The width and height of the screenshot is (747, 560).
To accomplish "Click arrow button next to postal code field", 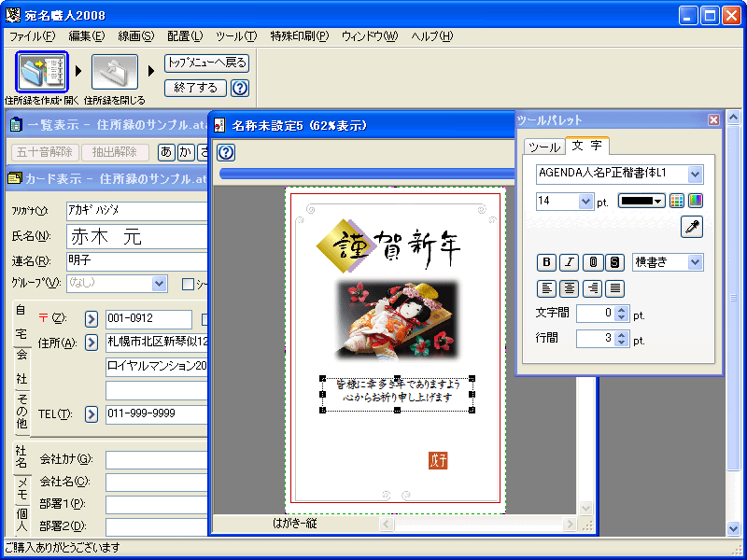I will (92, 319).
